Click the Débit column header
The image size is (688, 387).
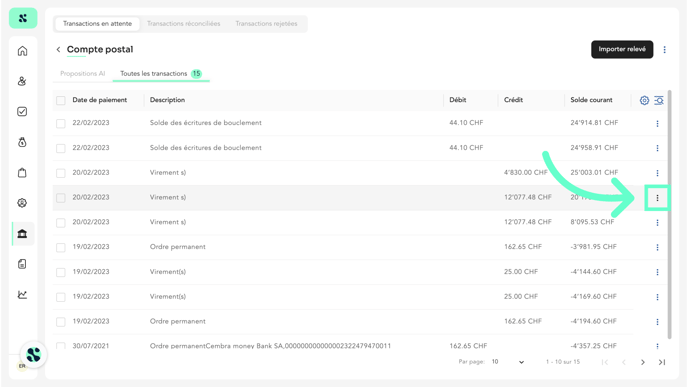[x=458, y=100]
